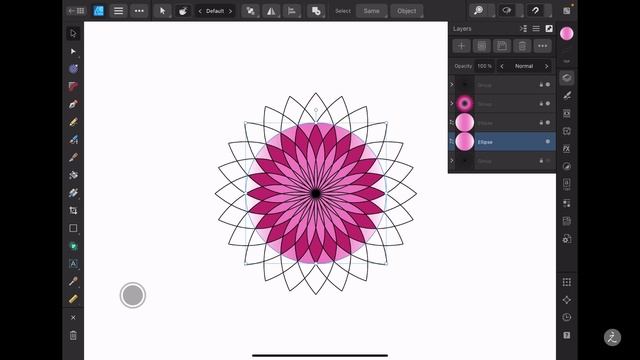This screenshot has height=360, width=640.
Task: Select the highlighted Ellipse layer thumbnail
Action: click(464, 142)
